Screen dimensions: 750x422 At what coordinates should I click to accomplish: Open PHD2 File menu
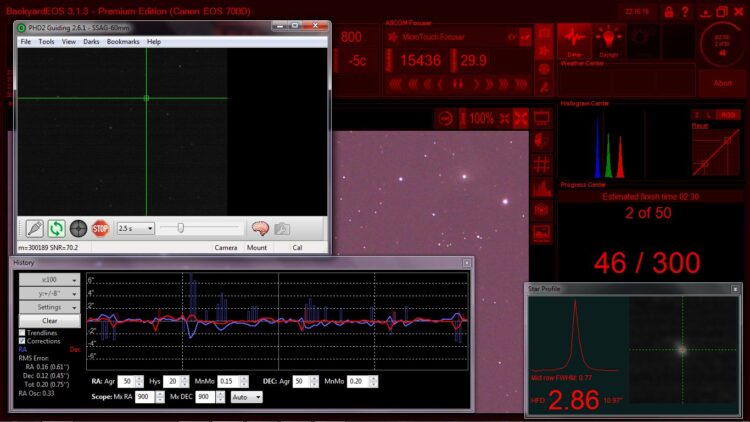coord(26,42)
